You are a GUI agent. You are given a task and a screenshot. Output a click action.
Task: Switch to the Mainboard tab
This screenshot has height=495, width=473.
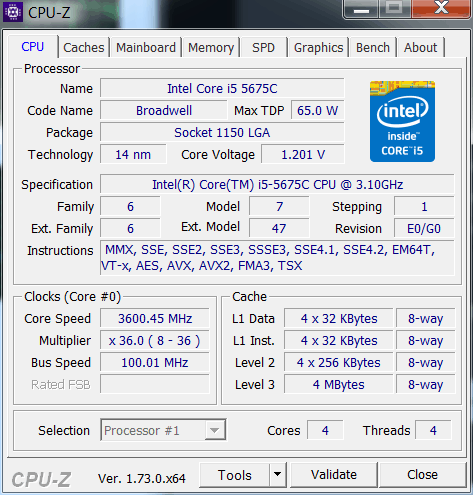146,47
